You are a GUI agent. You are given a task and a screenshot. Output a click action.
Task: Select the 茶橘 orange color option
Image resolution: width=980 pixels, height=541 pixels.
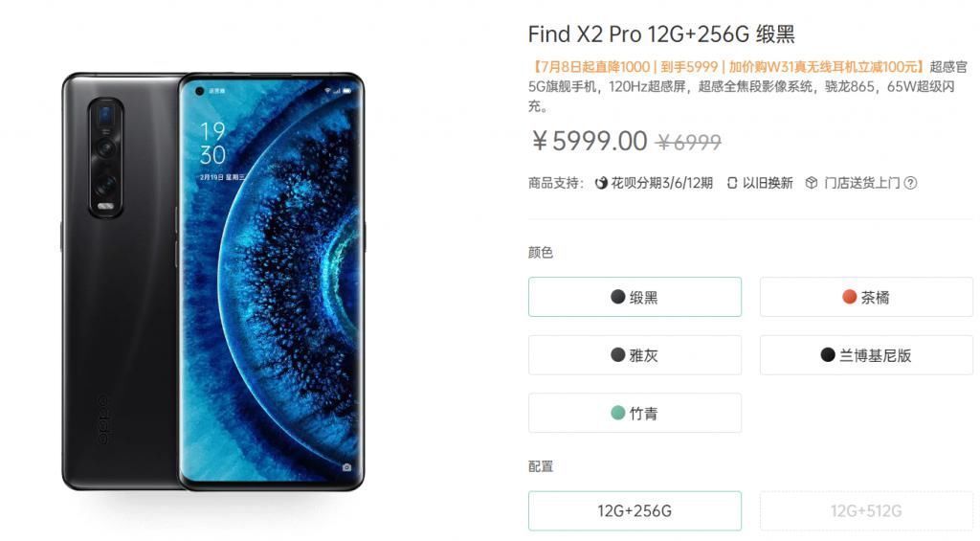coord(866,297)
